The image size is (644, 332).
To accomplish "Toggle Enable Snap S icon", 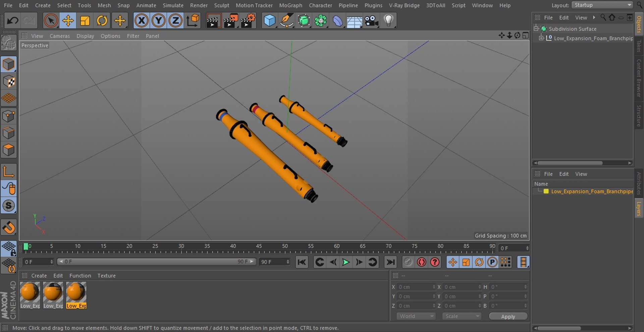I will click(9, 205).
